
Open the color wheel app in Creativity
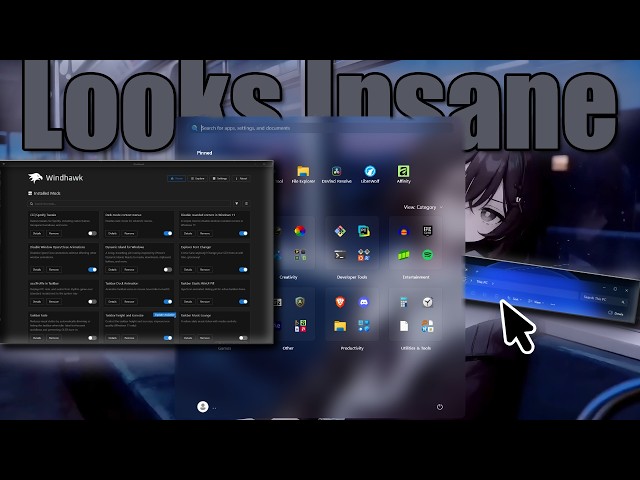[x=300, y=231]
